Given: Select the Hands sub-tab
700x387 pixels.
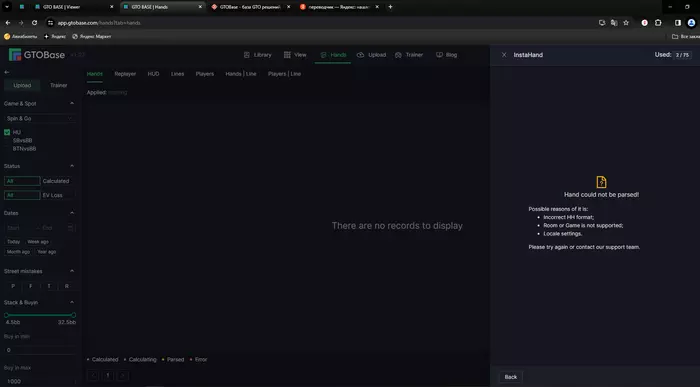Looking at the screenshot, I should (95, 74).
